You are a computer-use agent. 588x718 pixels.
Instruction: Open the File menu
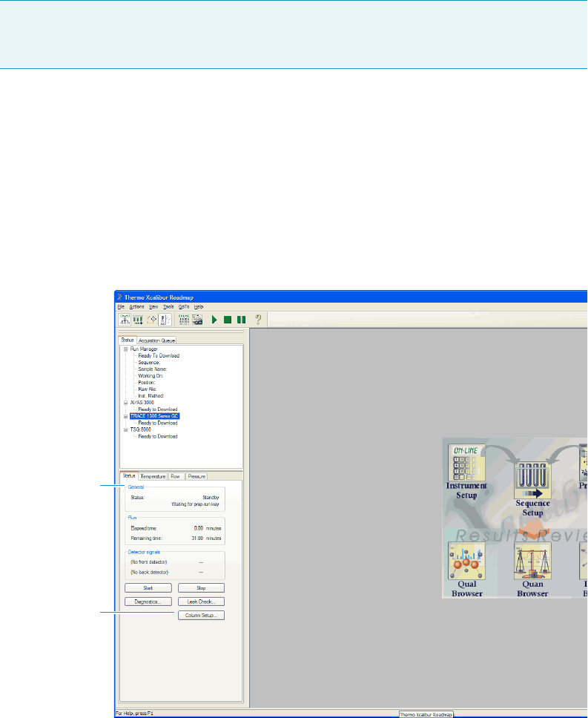121,307
